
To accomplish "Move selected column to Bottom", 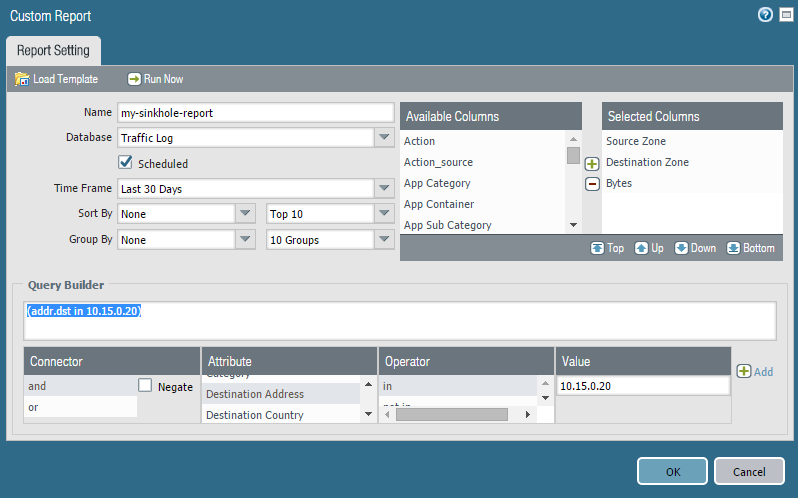I will [749, 248].
